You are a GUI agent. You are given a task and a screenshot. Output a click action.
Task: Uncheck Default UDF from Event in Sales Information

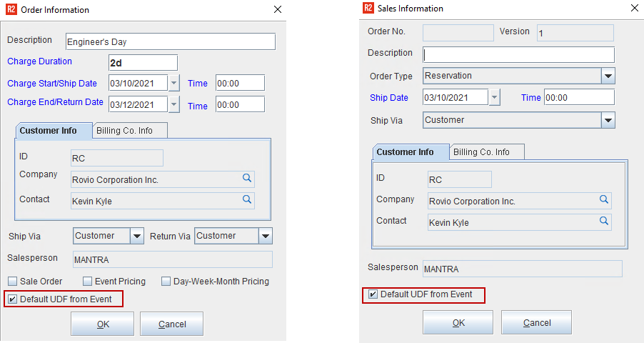pyautogui.click(x=372, y=294)
